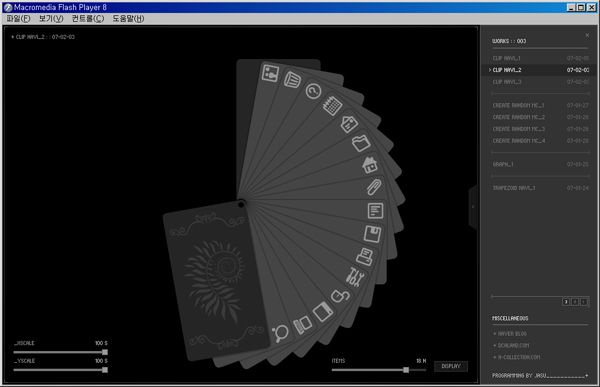Click the ornate floral front card
This screenshot has height=387, width=600.
pyautogui.click(x=217, y=280)
